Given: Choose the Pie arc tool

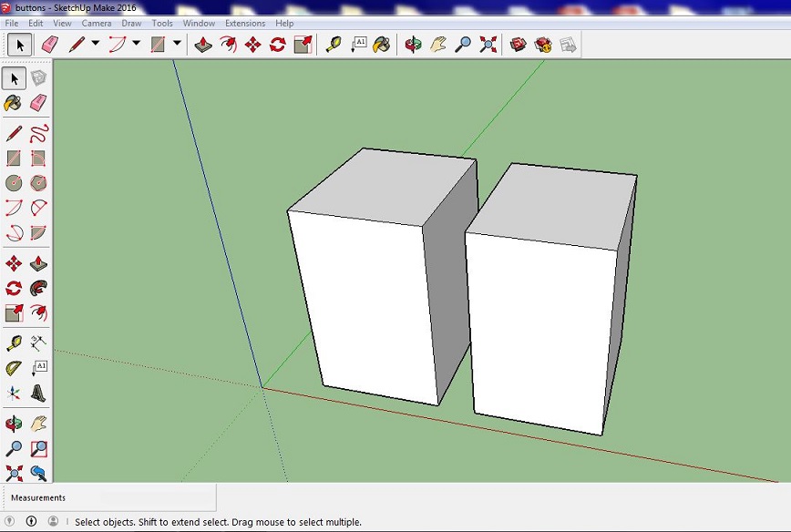Looking at the screenshot, I should 38,233.
